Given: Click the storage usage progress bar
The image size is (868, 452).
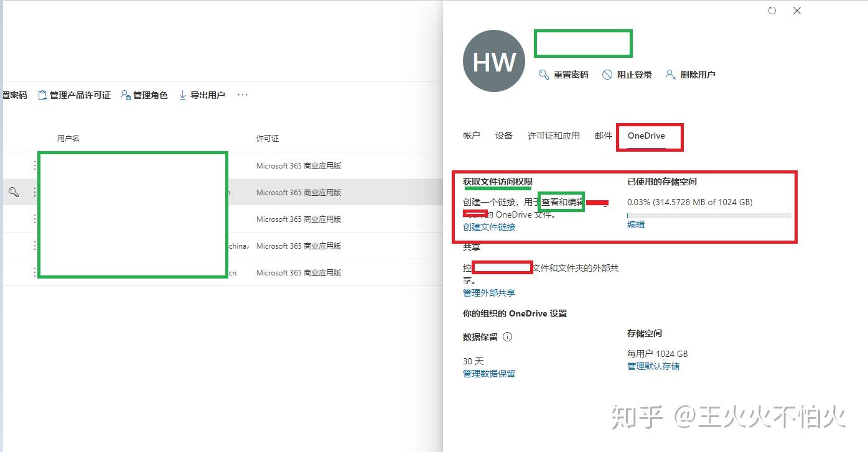Looking at the screenshot, I should (x=709, y=216).
